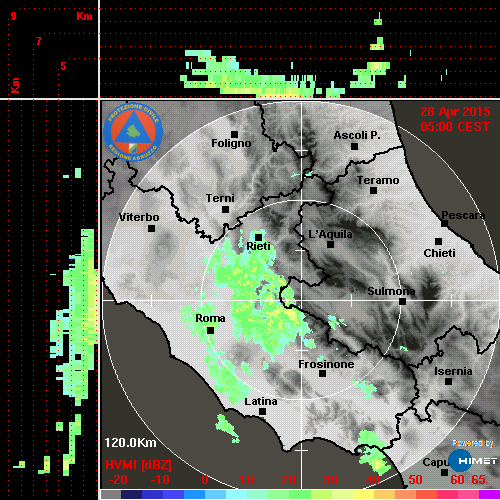The width and height of the screenshot is (500, 500).
Task: Click the Viterbo city name label
Action: (139, 217)
